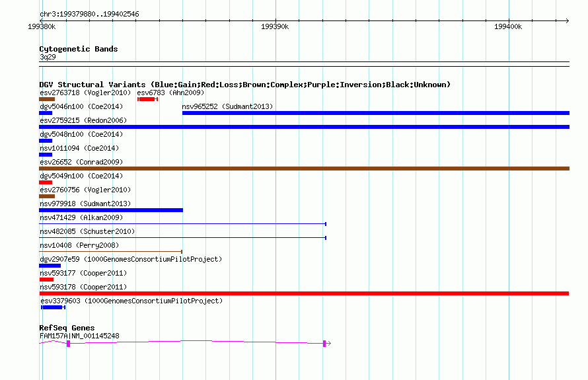The width and height of the screenshot is (588, 380).
Task: Open the nsv965252 (Sudmant2013) label
Action: click(228, 106)
